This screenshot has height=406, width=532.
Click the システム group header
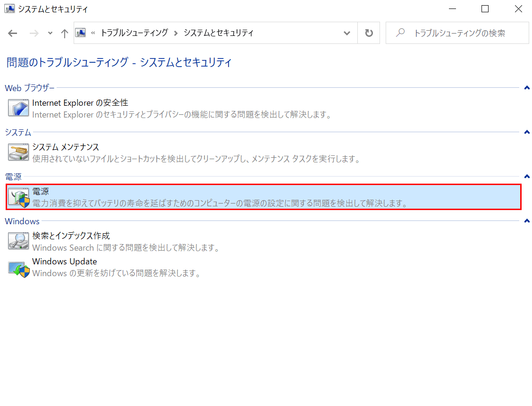pyautogui.click(x=18, y=132)
